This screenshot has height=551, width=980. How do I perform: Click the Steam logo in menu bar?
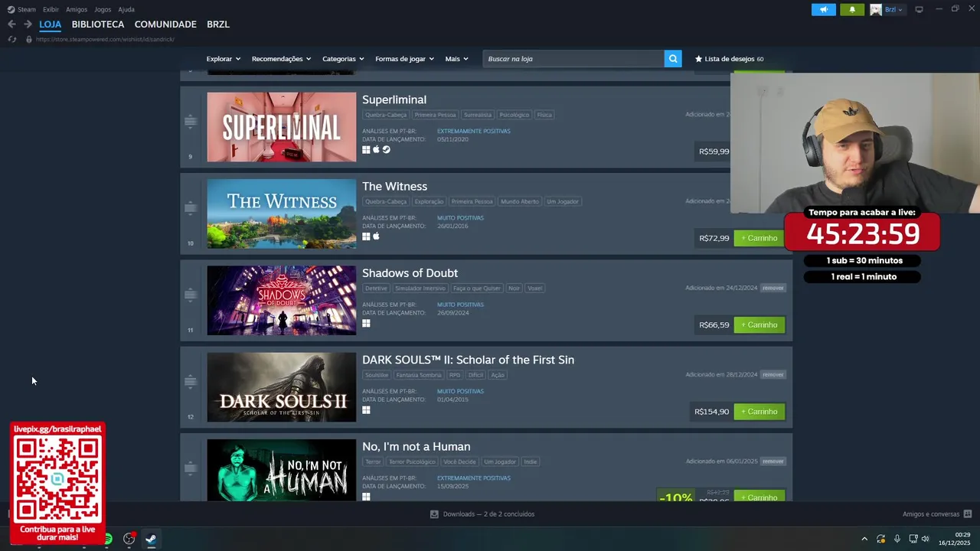11,9
